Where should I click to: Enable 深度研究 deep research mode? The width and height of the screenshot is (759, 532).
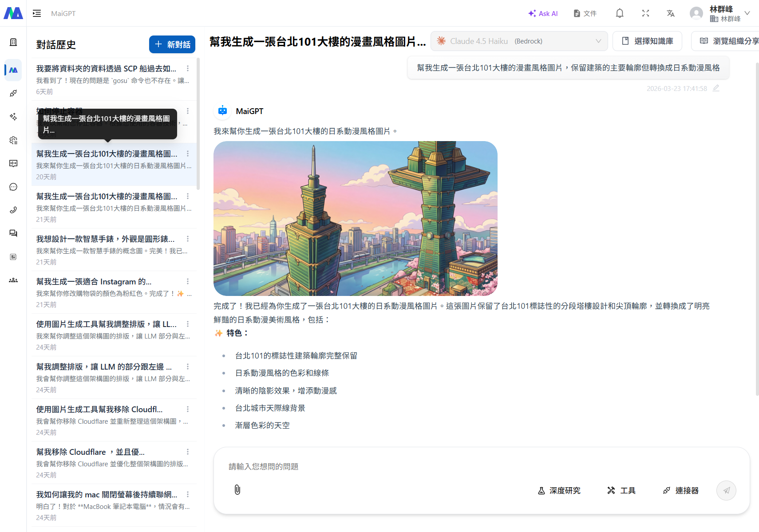tap(559, 490)
